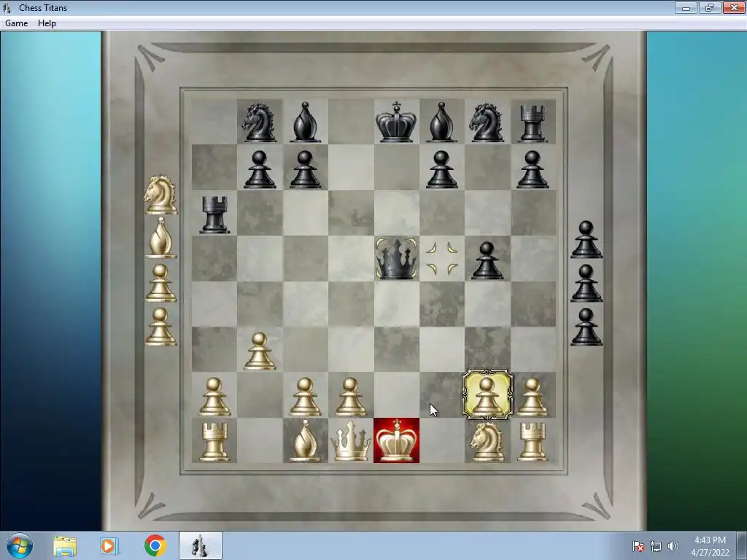Click the black pawn on b7
This screenshot has height=560, width=747.
click(259, 169)
